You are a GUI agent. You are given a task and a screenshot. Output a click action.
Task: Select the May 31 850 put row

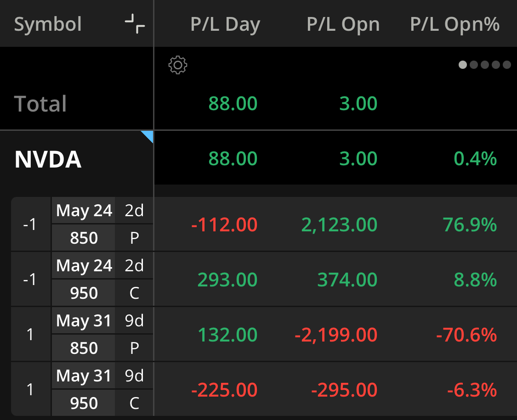pyautogui.click(x=264, y=334)
